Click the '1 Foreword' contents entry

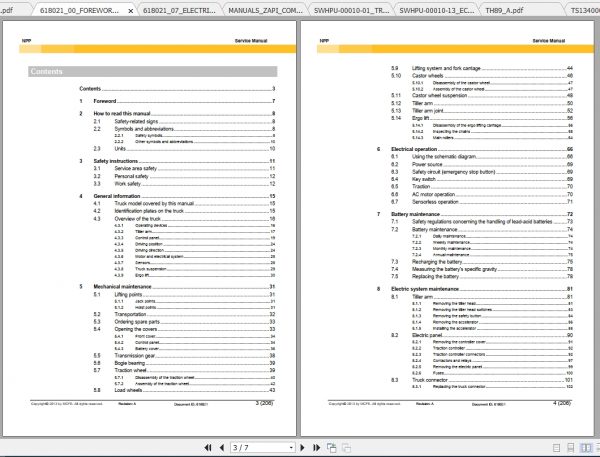coord(177,101)
